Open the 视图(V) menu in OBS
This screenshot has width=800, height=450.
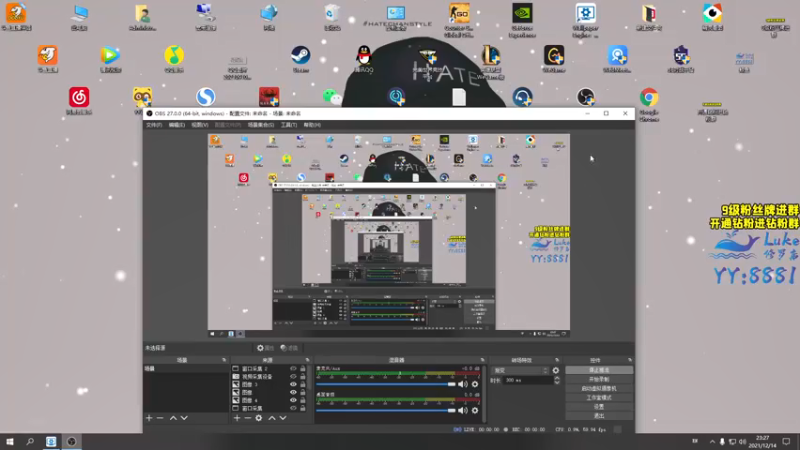pyautogui.click(x=199, y=125)
